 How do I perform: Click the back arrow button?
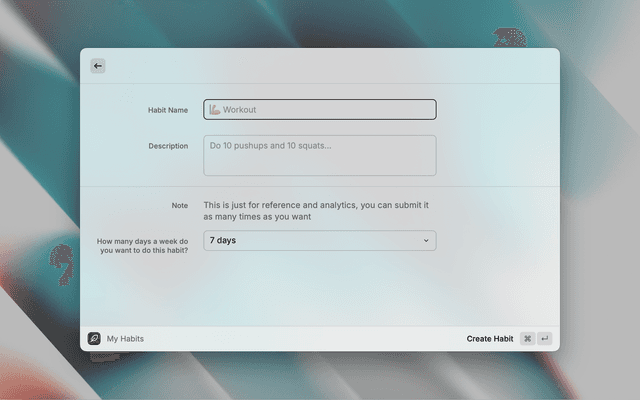97,66
